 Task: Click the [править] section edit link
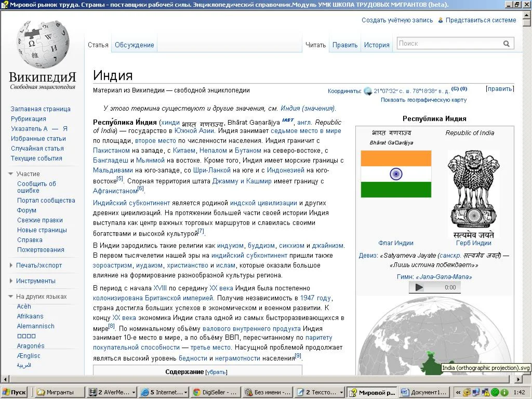[500, 89]
